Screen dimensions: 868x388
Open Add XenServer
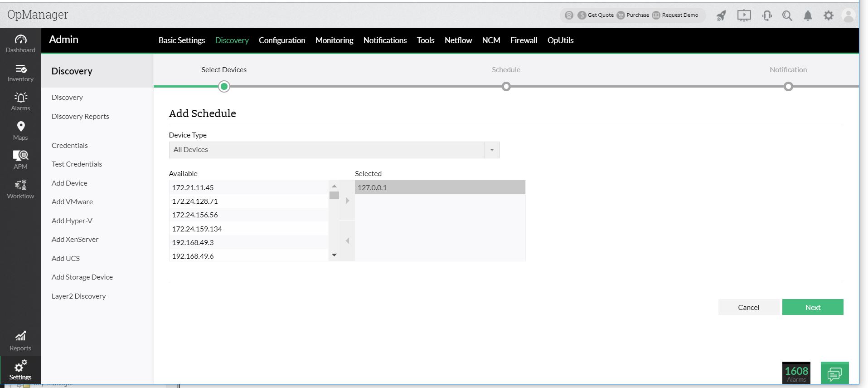pos(75,239)
